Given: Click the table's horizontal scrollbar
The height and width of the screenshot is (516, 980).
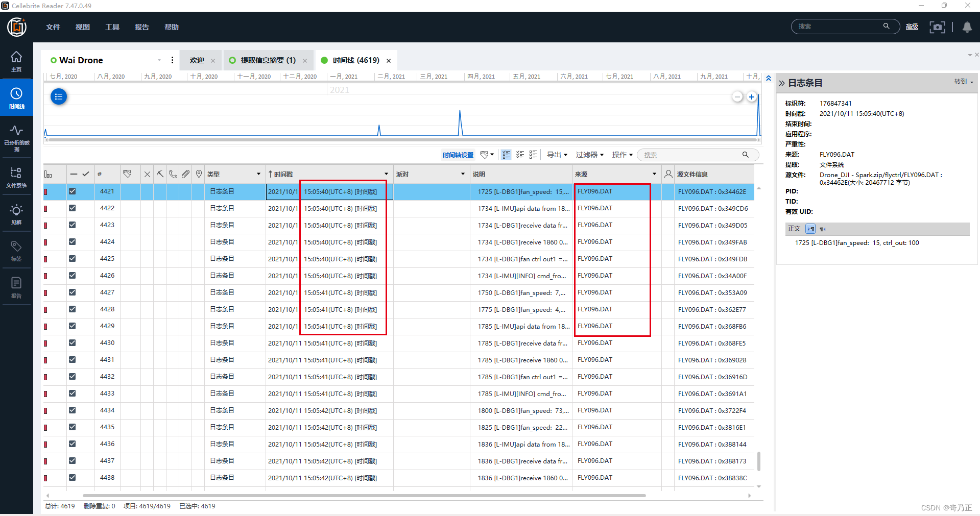Looking at the screenshot, I should [x=364, y=495].
